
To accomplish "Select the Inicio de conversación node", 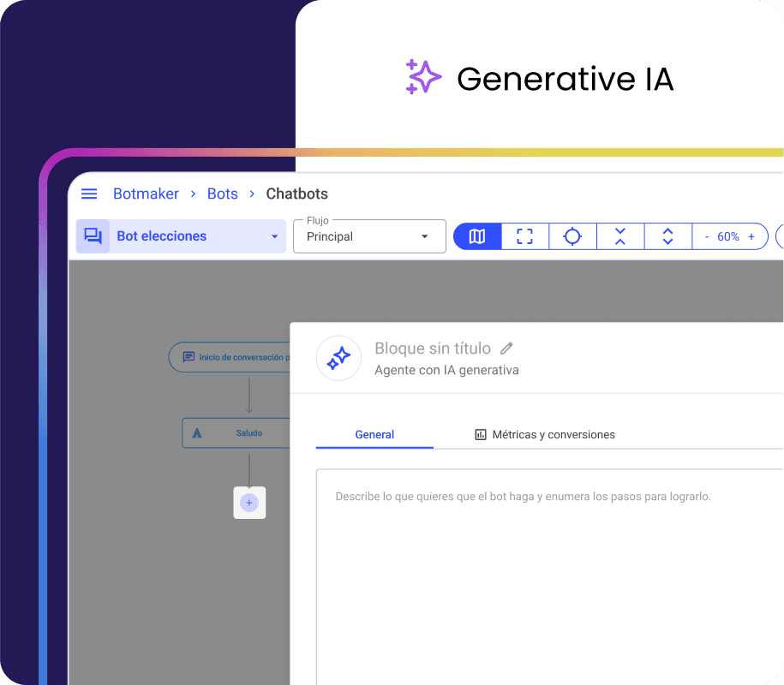I will [x=230, y=357].
